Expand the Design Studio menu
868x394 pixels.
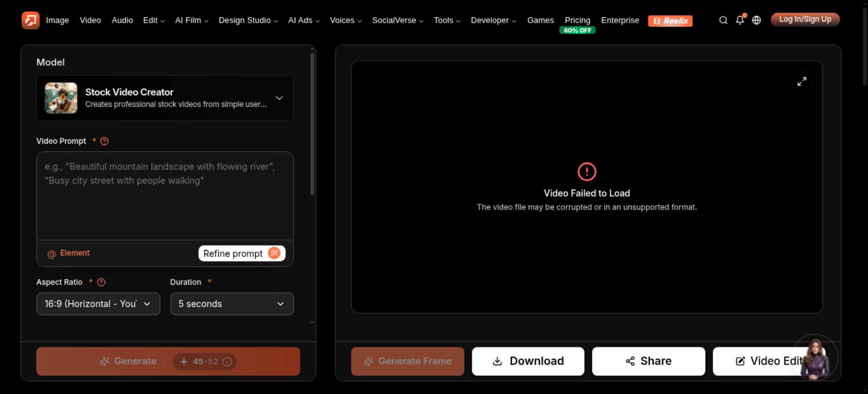coord(248,20)
